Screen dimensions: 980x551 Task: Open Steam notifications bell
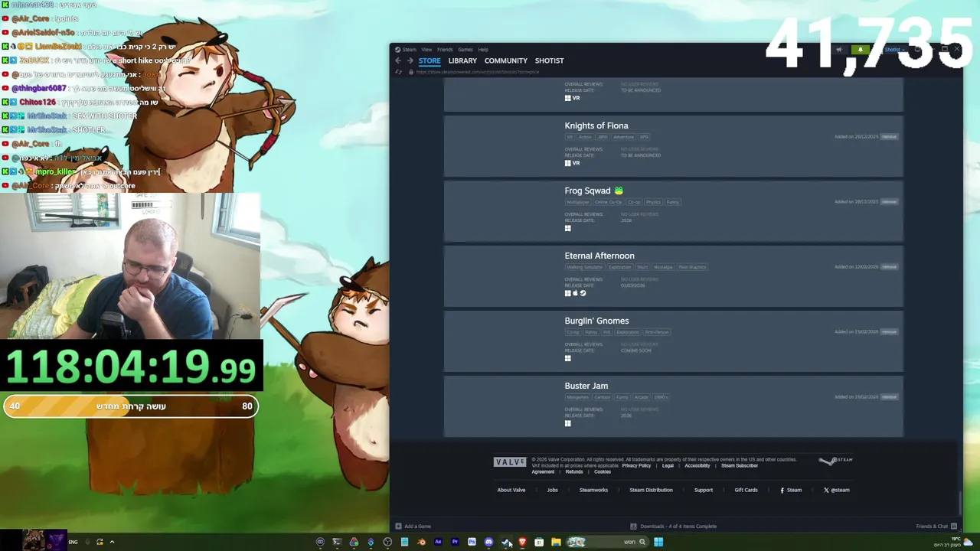pos(860,50)
